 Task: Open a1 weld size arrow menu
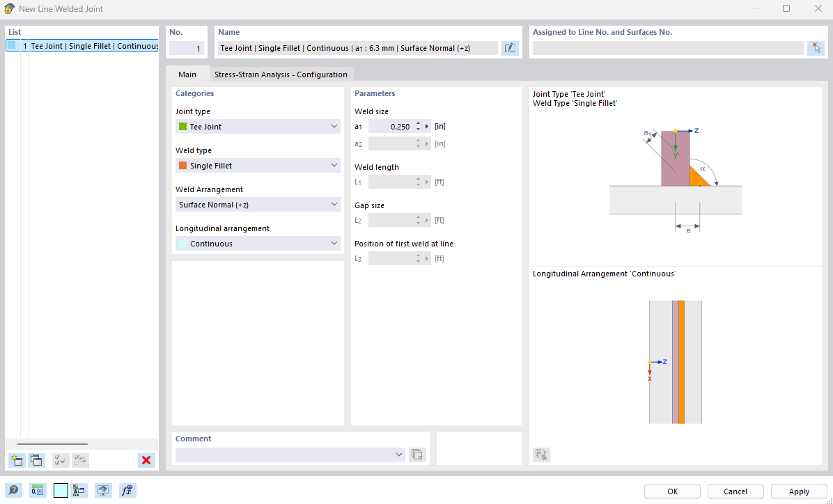click(x=426, y=127)
